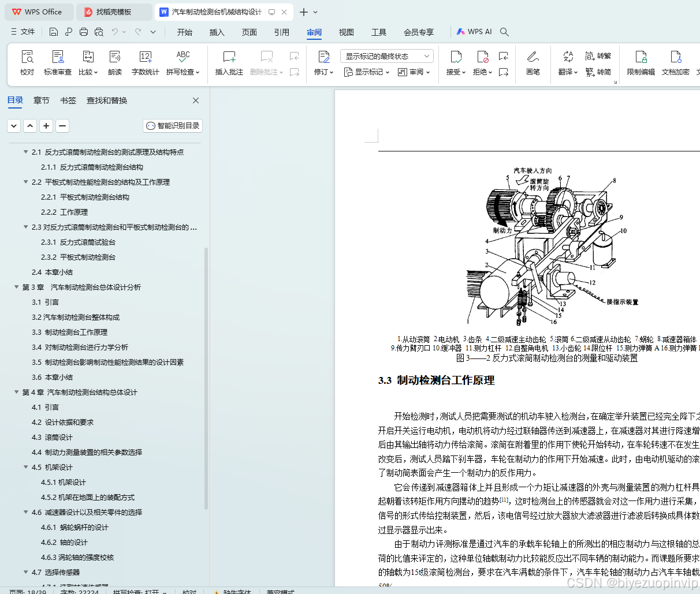Collapse outline levels with minus button

(62, 125)
